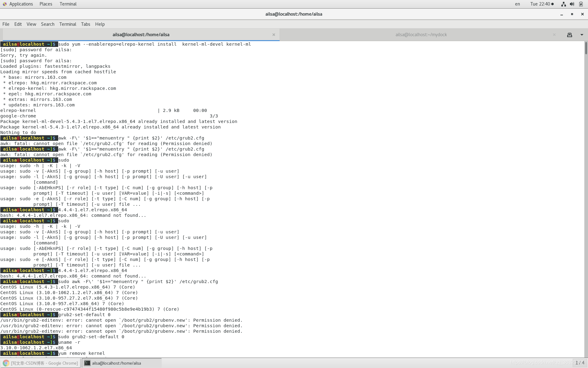Click the volume speaker icon
This screenshot has height=368, width=588.
click(572, 4)
